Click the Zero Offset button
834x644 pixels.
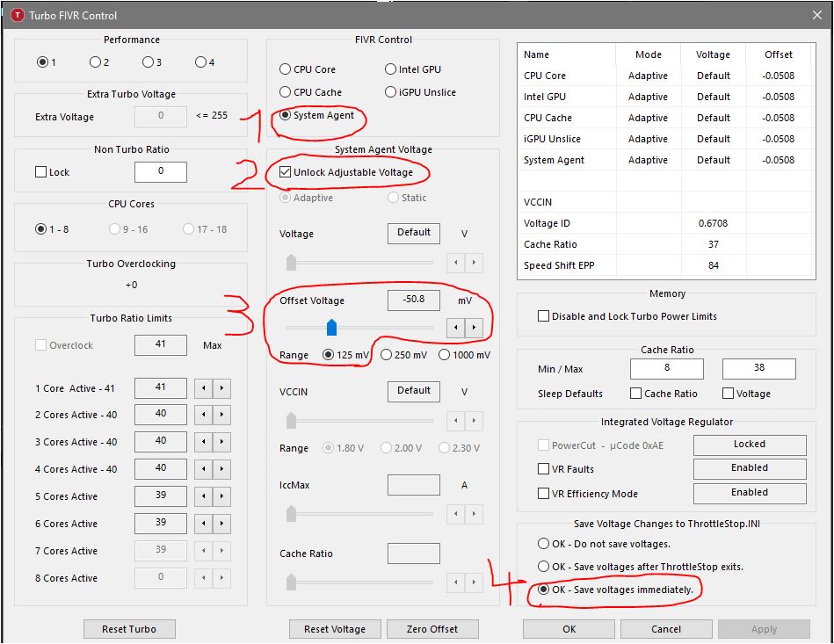coord(432,629)
